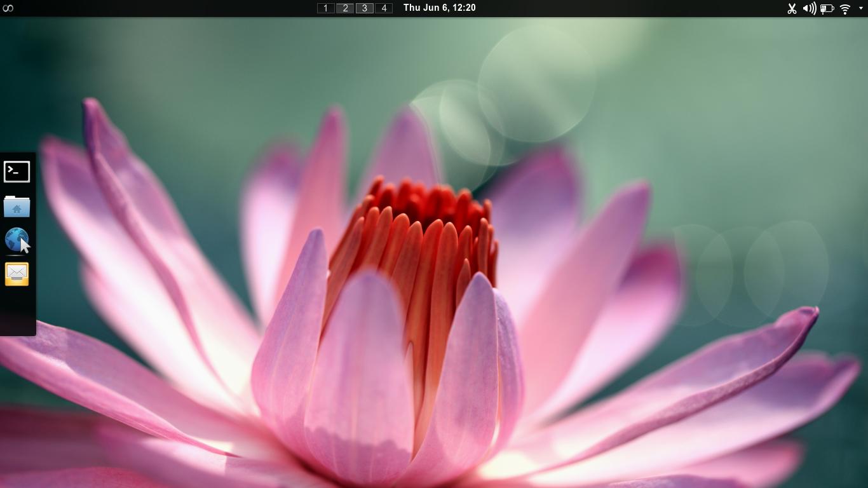
Task: Open the mail client envelope icon
Action: pos(17,274)
